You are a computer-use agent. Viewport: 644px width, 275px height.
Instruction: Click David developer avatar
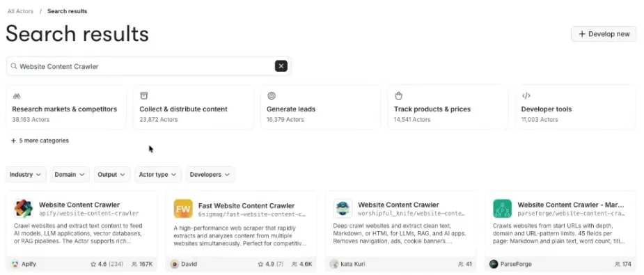pos(174,264)
